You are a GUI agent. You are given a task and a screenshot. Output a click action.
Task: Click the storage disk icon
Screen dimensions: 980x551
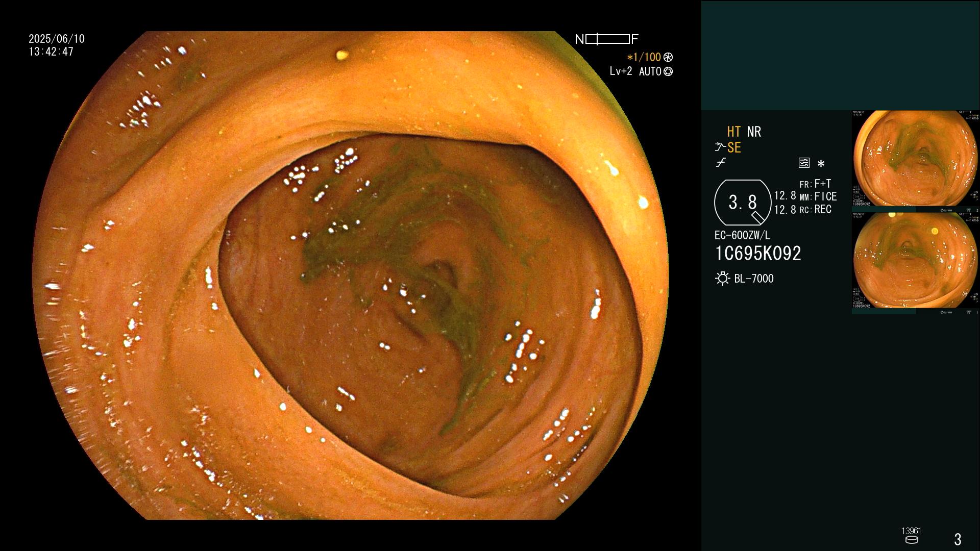(912, 540)
